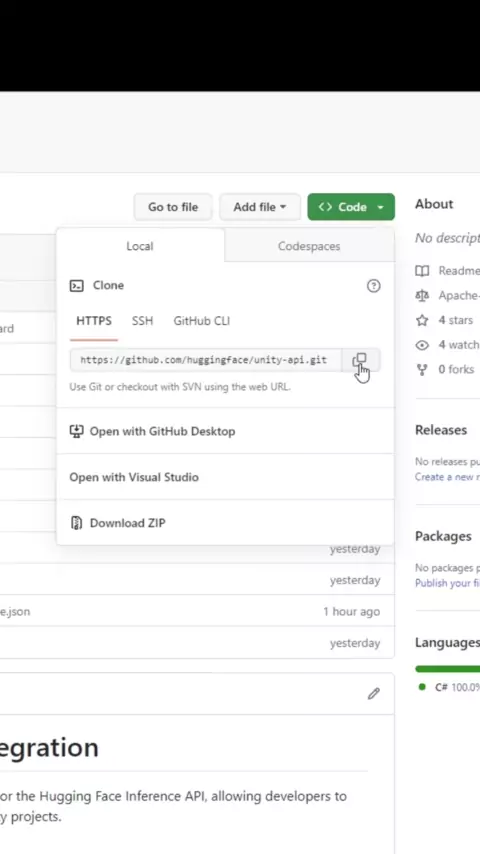480x854 pixels.
Task: Click the Go to file button
Action: pyautogui.click(x=173, y=207)
